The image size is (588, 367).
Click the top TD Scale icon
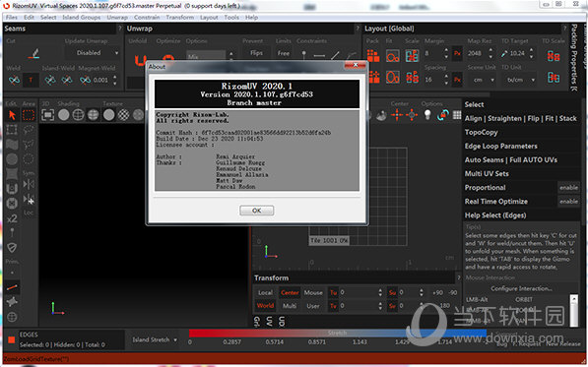click(554, 56)
